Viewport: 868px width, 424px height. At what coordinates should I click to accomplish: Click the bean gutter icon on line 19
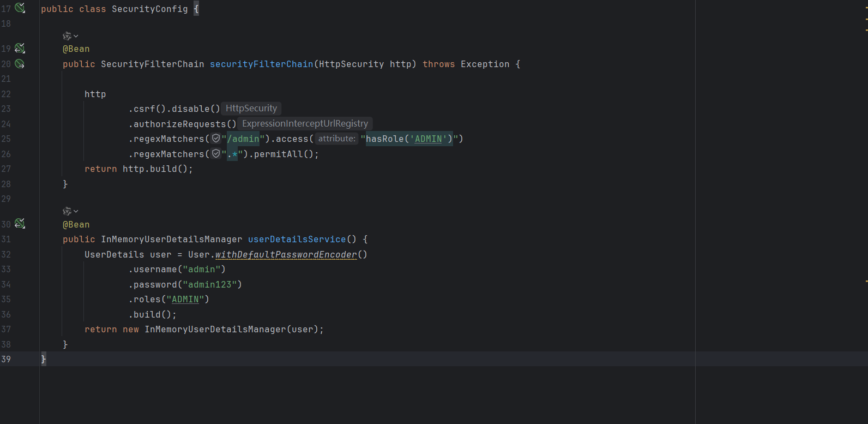click(x=20, y=49)
